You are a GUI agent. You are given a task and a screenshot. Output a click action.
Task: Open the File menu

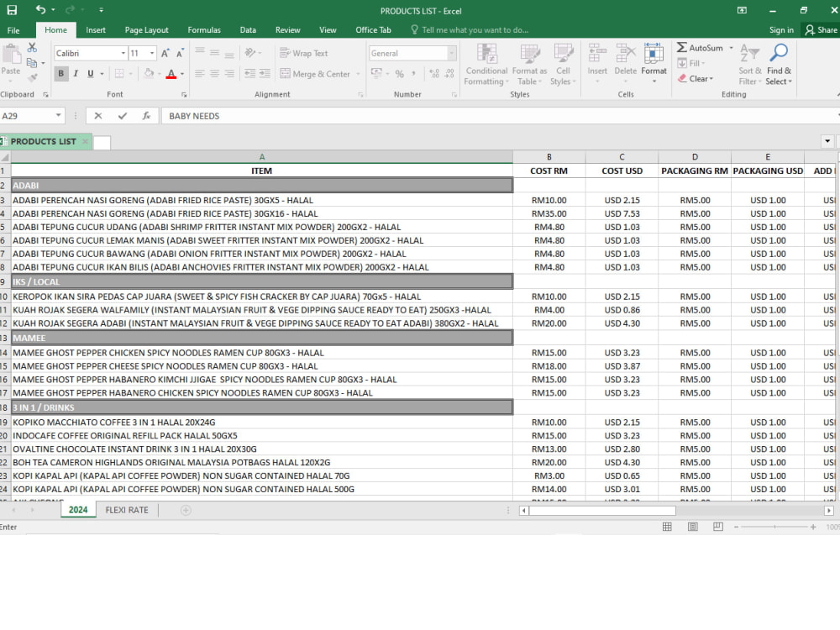click(x=13, y=30)
